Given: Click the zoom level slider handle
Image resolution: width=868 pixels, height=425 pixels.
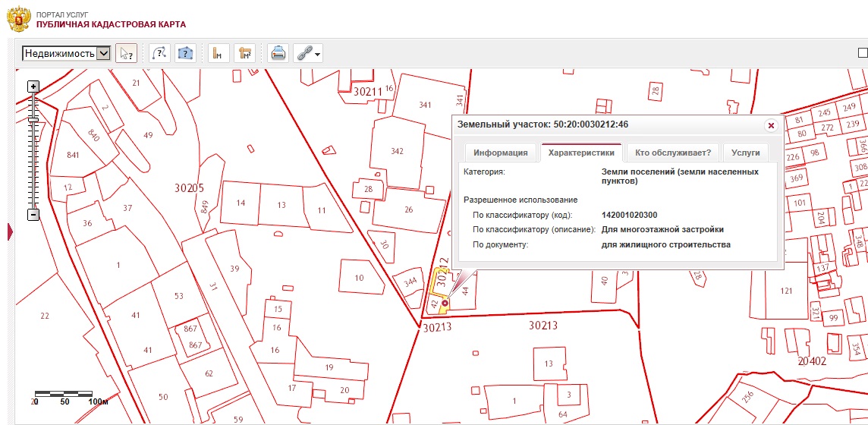Looking at the screenshot, I should 33,120.
